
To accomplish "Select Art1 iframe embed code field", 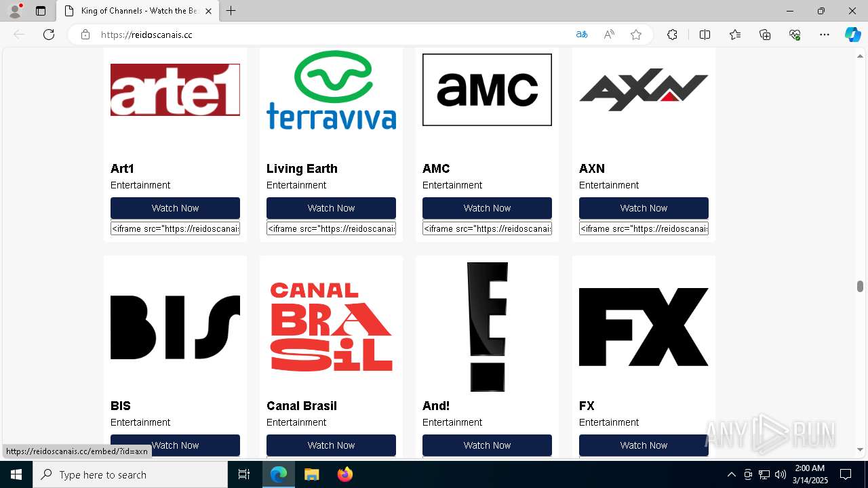I will pyautogui.click(x=175, y=228).
